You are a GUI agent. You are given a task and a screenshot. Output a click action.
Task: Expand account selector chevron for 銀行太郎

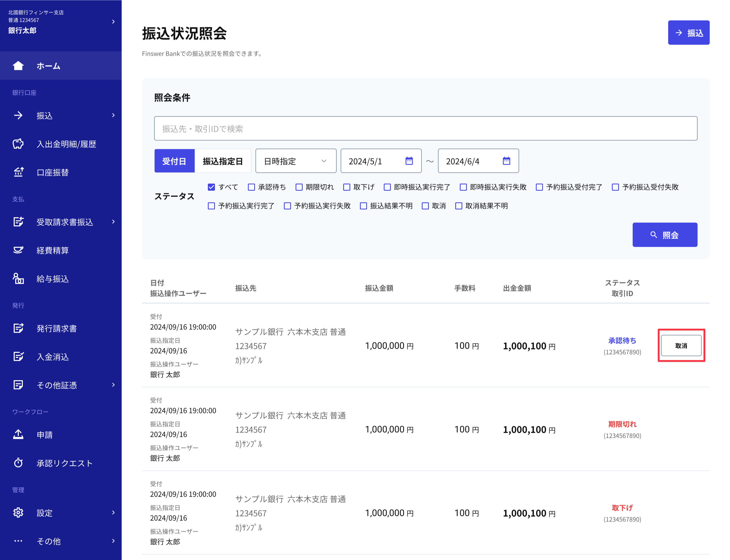click(113, 22)
